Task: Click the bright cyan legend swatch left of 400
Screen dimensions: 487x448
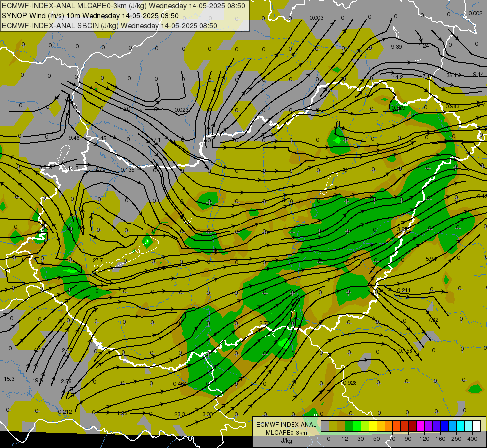Action: [461, 426]
